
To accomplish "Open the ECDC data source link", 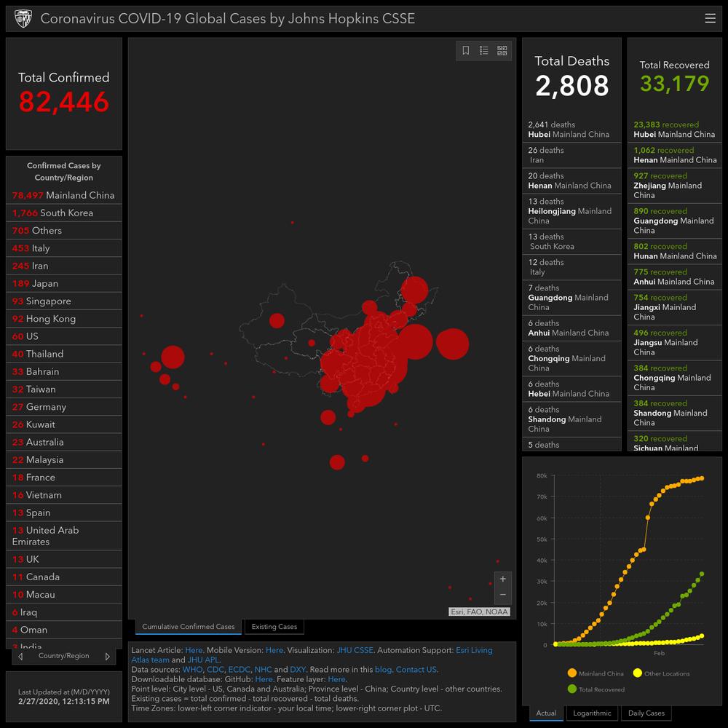I will pos(239,670).
